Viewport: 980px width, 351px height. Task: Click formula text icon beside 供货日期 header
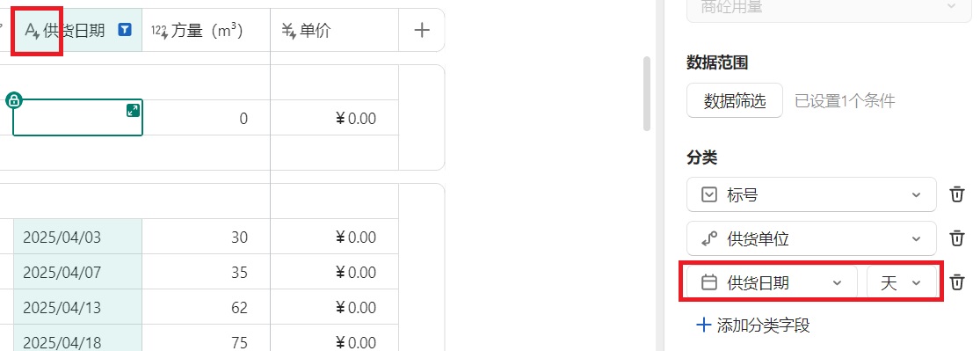[x=32, y=31]
